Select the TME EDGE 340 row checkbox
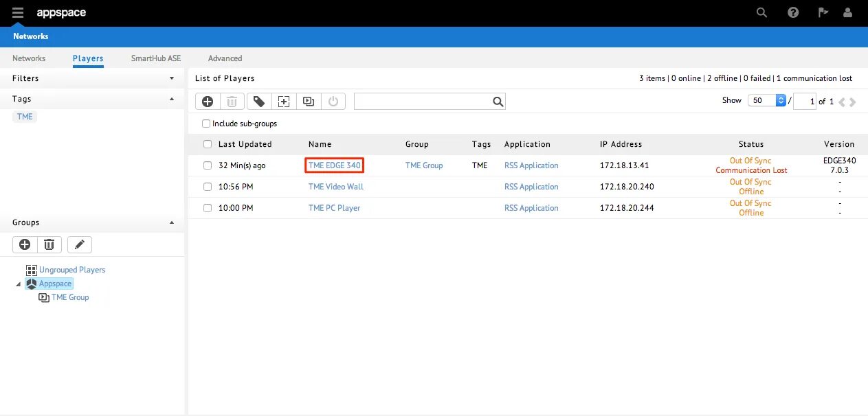The image size is (868, 416). click(208, 165)
